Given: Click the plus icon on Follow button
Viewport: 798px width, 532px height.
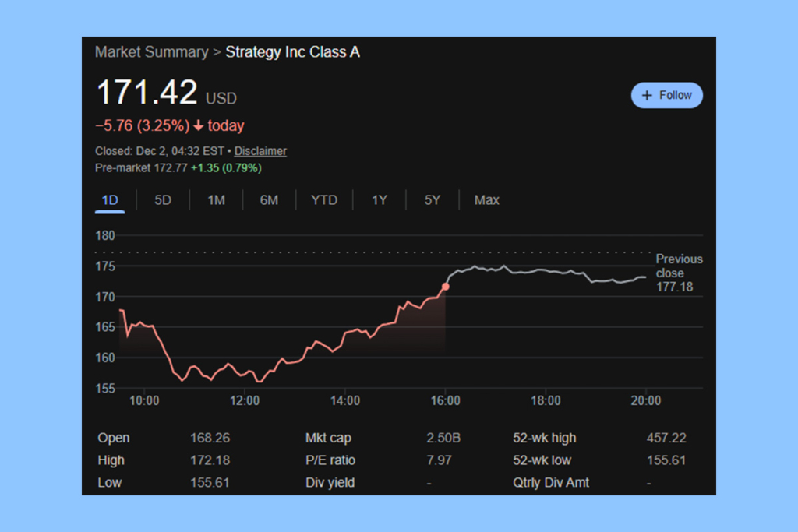Looking at the screenshot, I should tap(648, 94).
